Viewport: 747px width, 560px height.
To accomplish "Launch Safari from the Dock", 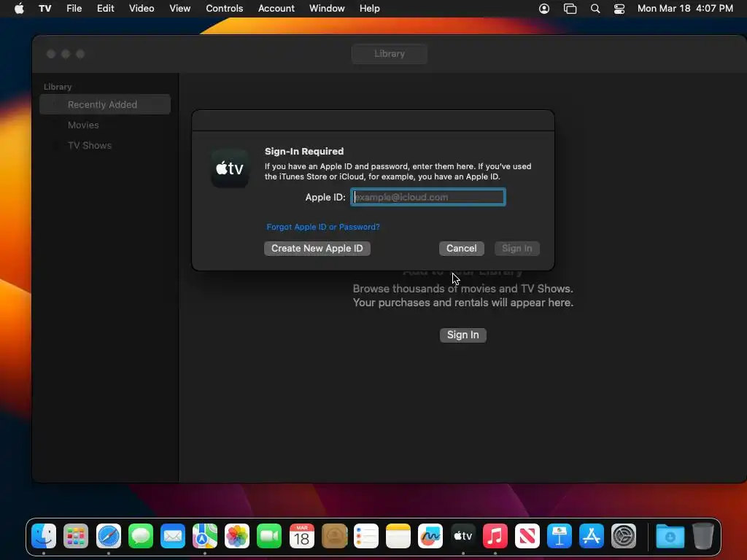I will (109, 536).
